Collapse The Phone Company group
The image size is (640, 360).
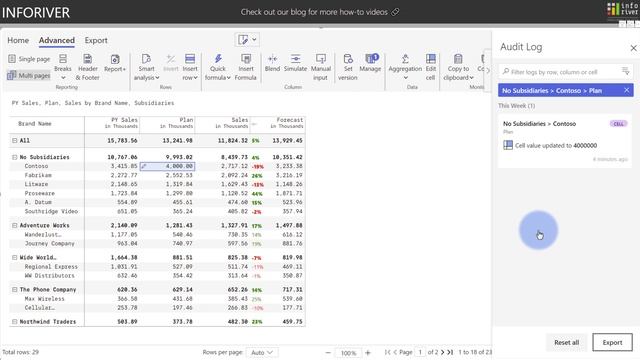[x=15, y=289]
